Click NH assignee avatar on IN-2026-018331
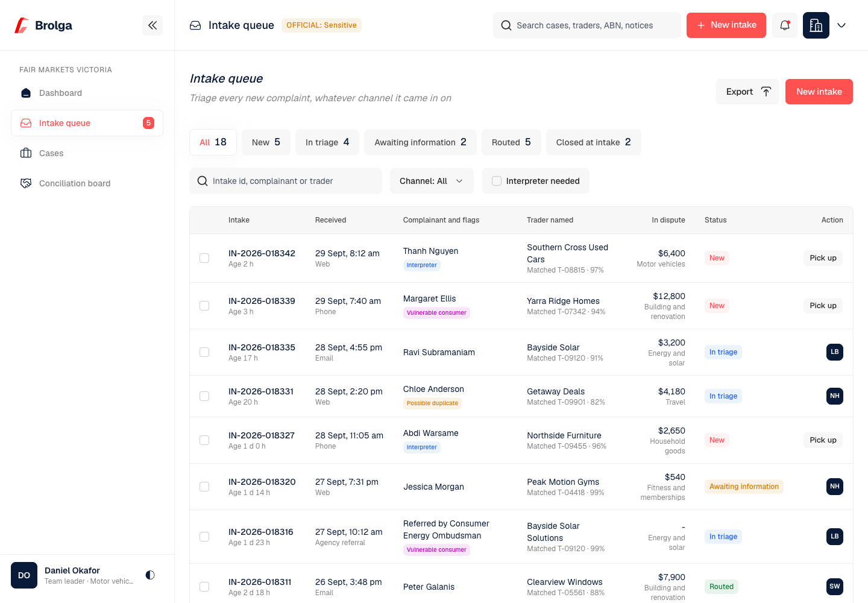Screen dimensions: 868x603 click(835, 396)
